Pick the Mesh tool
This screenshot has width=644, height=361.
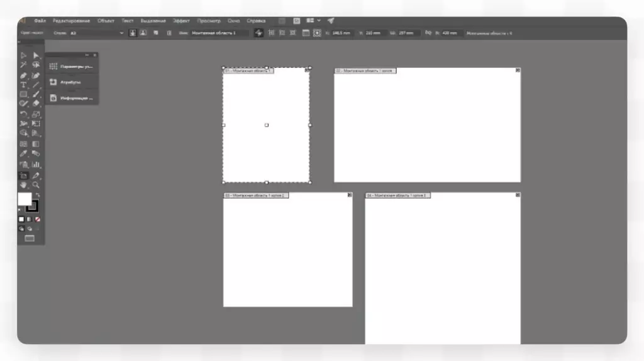tap(23, 144)
